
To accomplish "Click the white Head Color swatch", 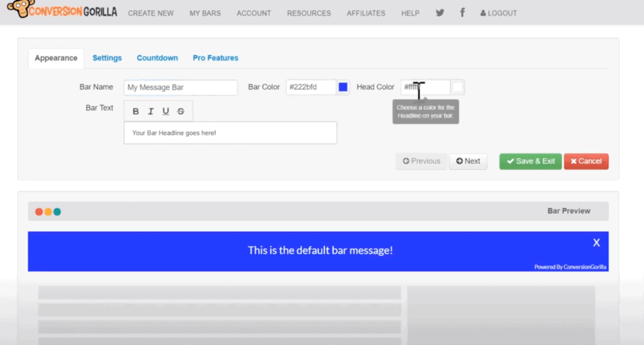I will point(458,87).
